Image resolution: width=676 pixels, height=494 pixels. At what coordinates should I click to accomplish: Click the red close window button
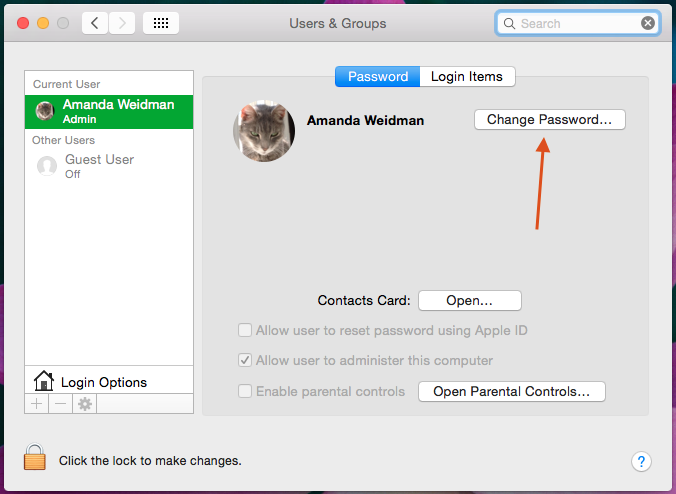[23, 23]
